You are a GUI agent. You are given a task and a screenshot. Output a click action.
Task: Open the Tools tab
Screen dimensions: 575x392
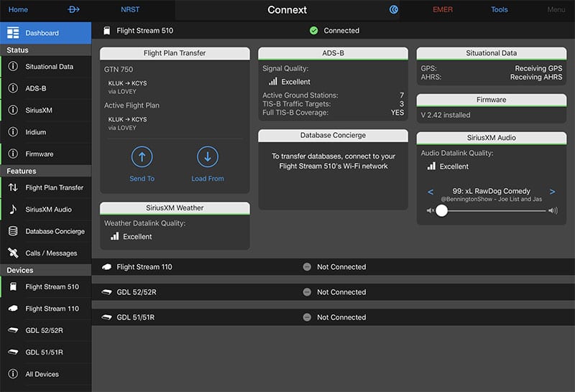coord(500,9)
